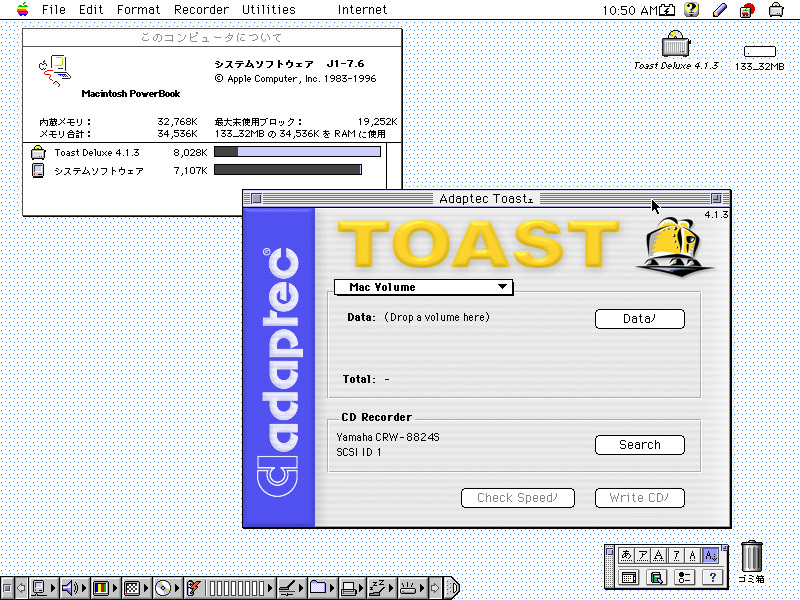The width and height of the screenshot is (800, 600).
Task: Collapse the Control Strip using end tab
Action: [x=452, y=588]
